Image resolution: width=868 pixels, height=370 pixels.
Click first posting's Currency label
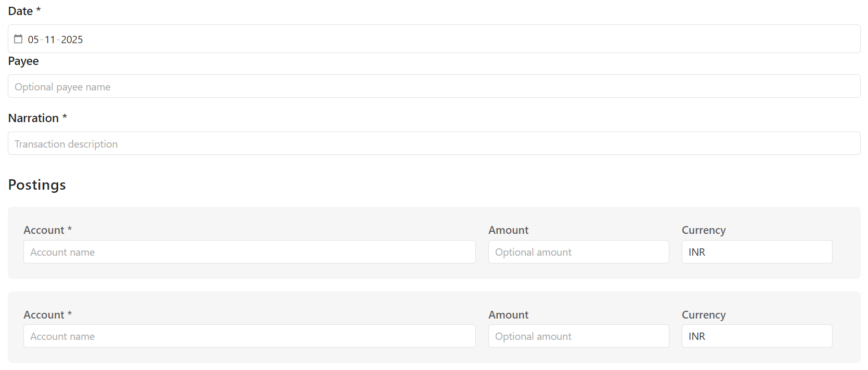click(x=703, y=230)
